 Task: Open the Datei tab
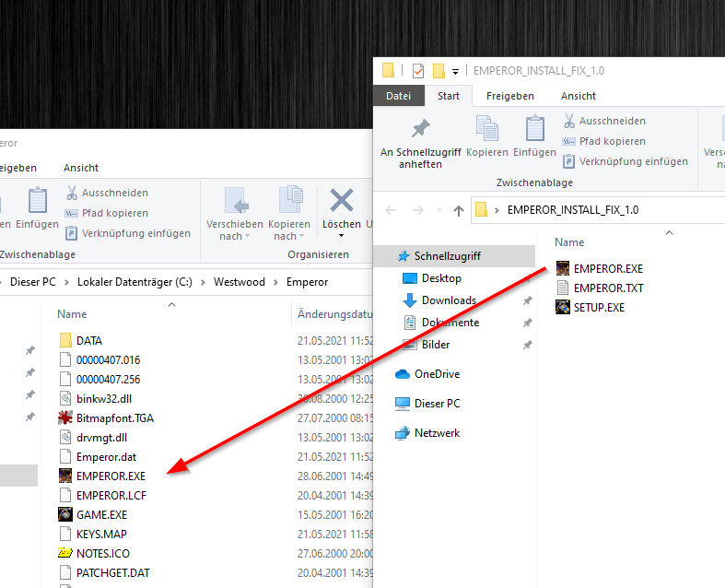coord(399,96)
